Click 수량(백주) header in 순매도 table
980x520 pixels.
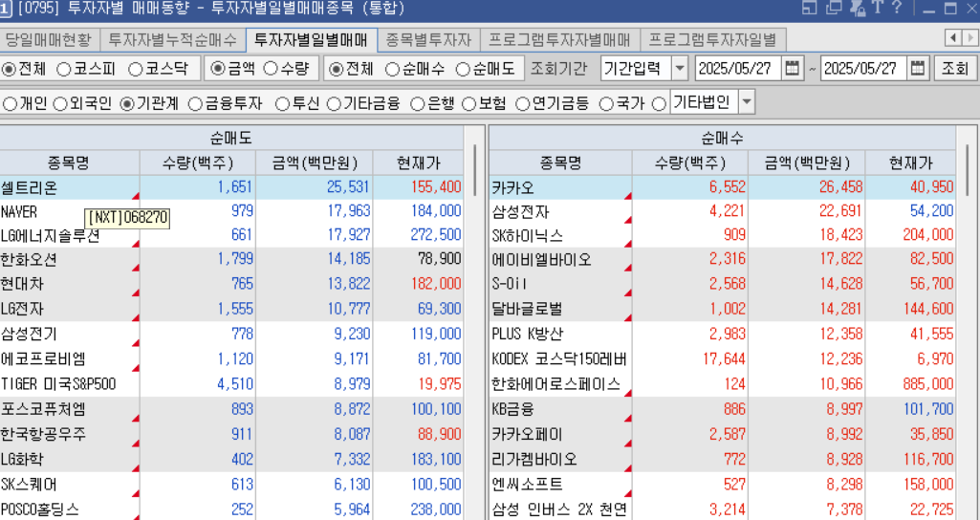pyautogui.click(x=198, y=163)
